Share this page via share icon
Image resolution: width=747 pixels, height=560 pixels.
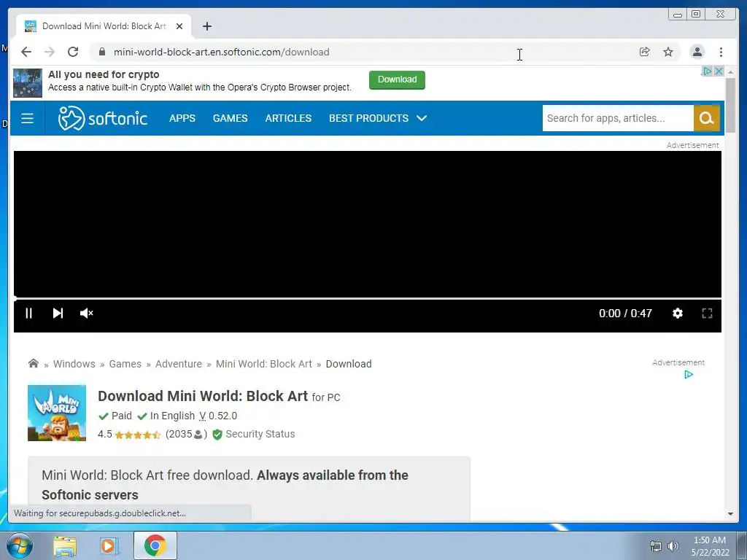pyautogui.click(x=645, y=52)
